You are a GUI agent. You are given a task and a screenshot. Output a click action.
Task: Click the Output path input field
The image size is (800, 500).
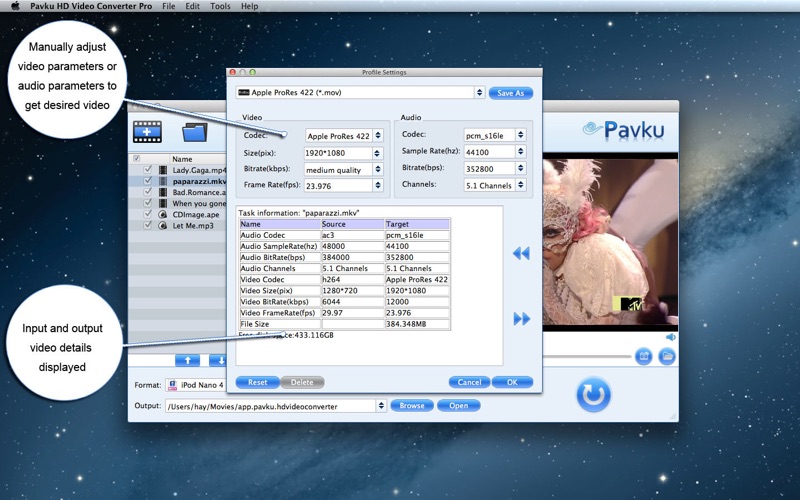click(x=270, y=406)
